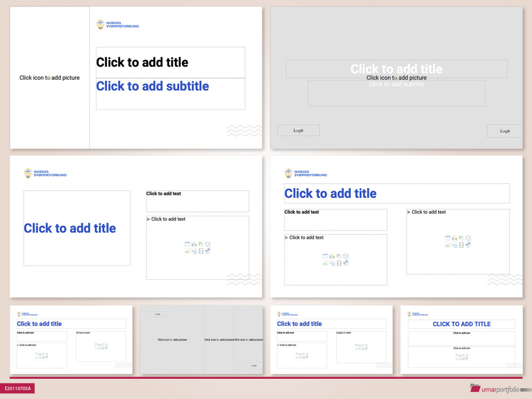The width and height of the screenshot is (532, 399).
Task: Choose Table icon in large two-column slide's right placeholder
Action: click(x=448, y=238)
